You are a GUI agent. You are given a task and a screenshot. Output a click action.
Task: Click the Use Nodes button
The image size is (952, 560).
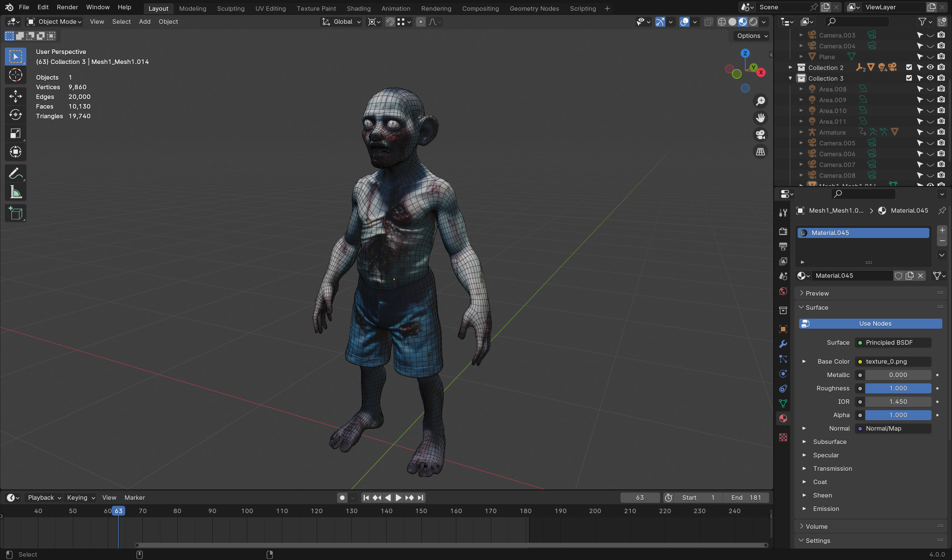870,324
